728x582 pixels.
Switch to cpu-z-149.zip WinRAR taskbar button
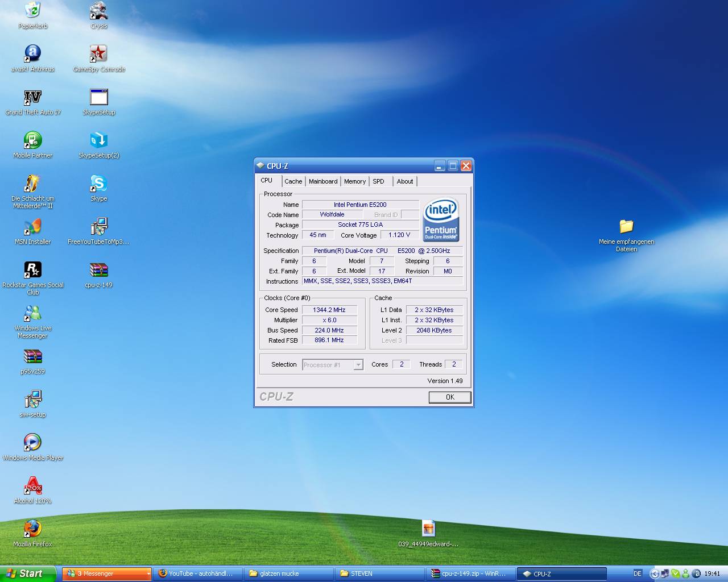click(471, 573)
